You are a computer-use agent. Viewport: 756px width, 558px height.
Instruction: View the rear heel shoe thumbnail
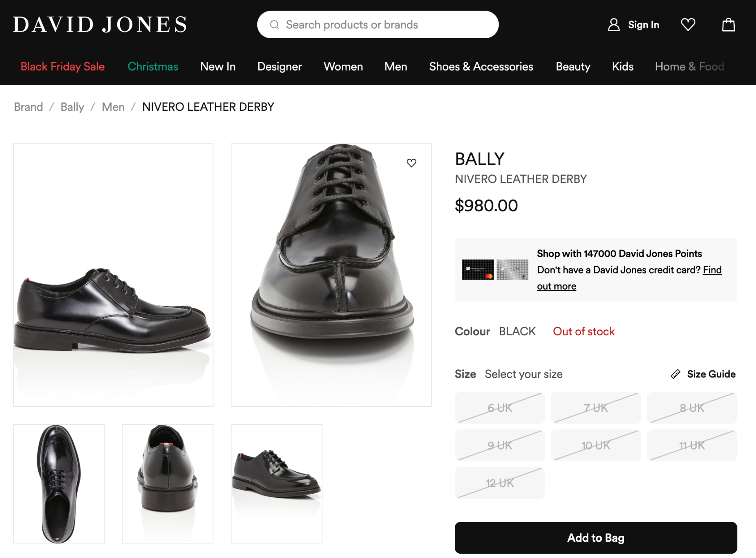167,484
